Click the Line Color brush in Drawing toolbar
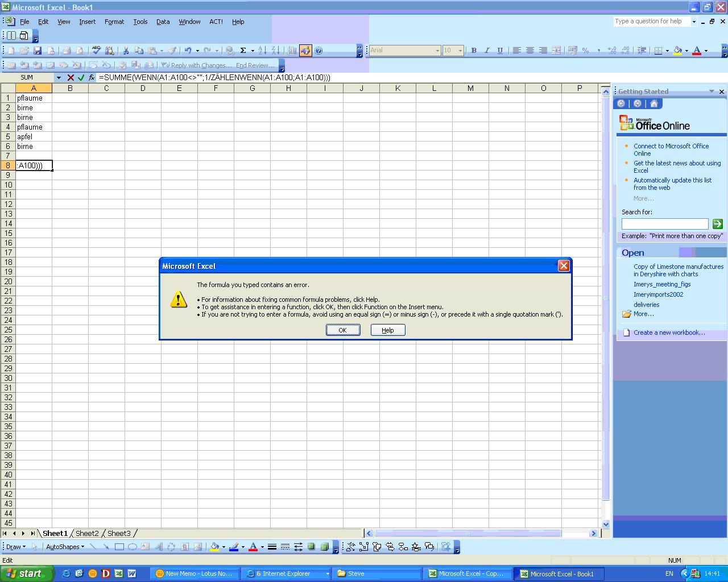This screenshot has width=728, height=582. coord(234,547)
